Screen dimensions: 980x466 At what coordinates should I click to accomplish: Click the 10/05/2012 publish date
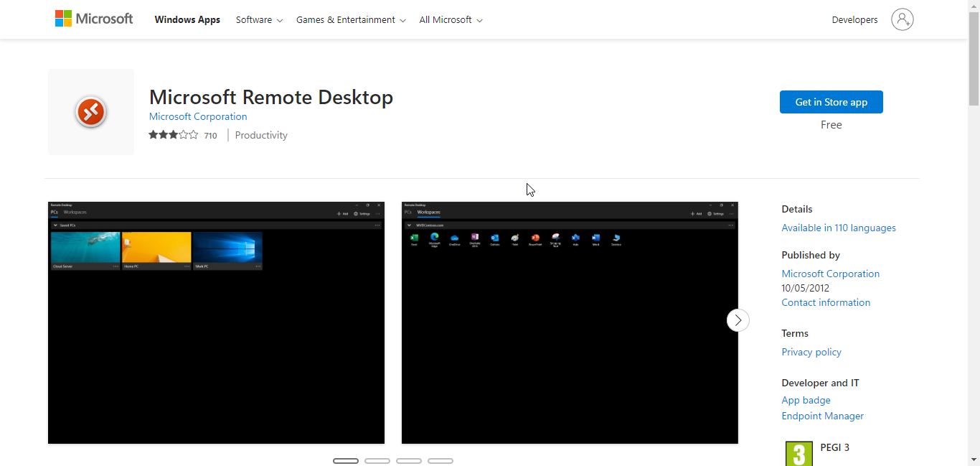(x=805, y=288)
